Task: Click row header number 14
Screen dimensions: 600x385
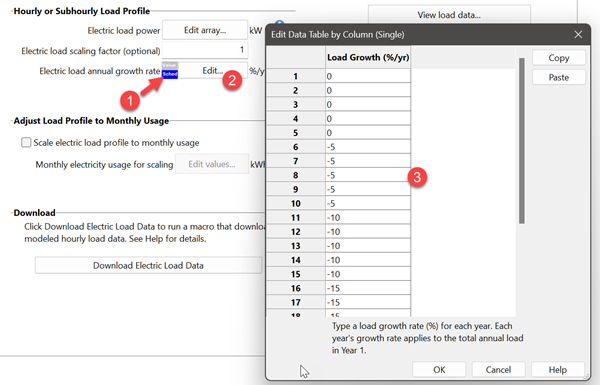Action: [x=295, y=260]
